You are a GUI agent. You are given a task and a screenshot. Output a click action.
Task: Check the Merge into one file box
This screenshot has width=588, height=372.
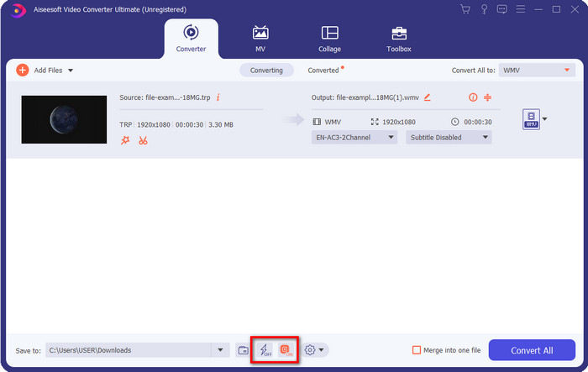pos(417,350)
